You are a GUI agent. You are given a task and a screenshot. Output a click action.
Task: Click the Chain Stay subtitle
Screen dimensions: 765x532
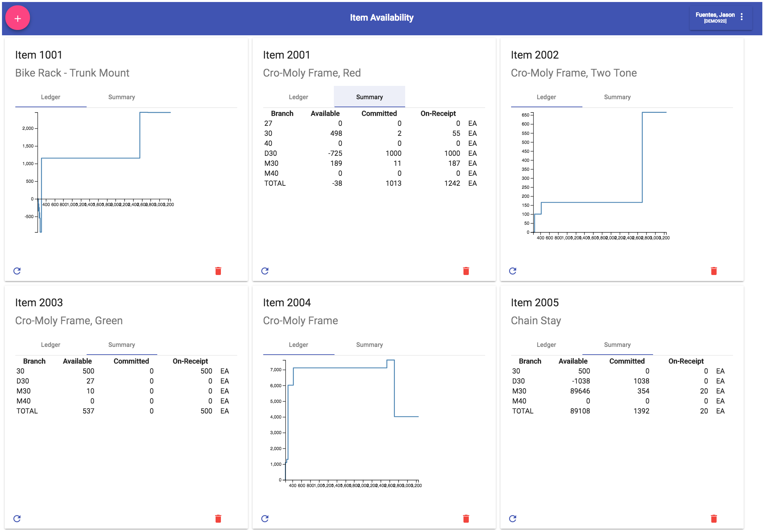click(536, 321)
